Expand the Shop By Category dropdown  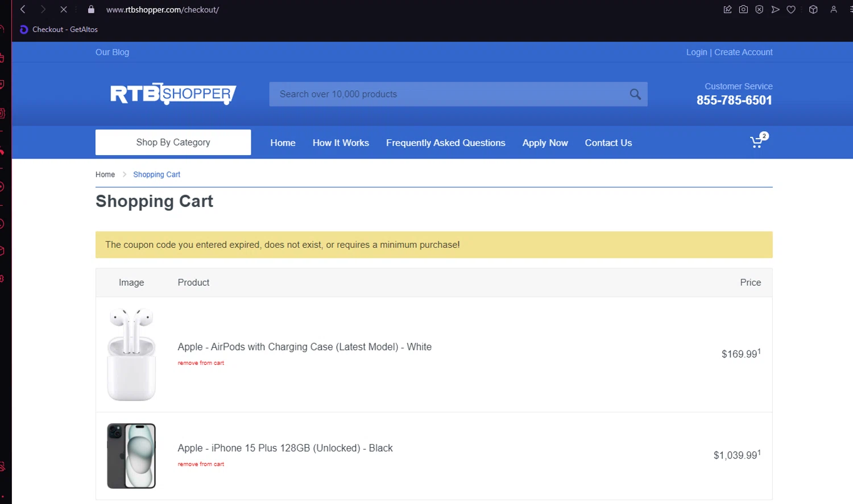click(173, 142)
